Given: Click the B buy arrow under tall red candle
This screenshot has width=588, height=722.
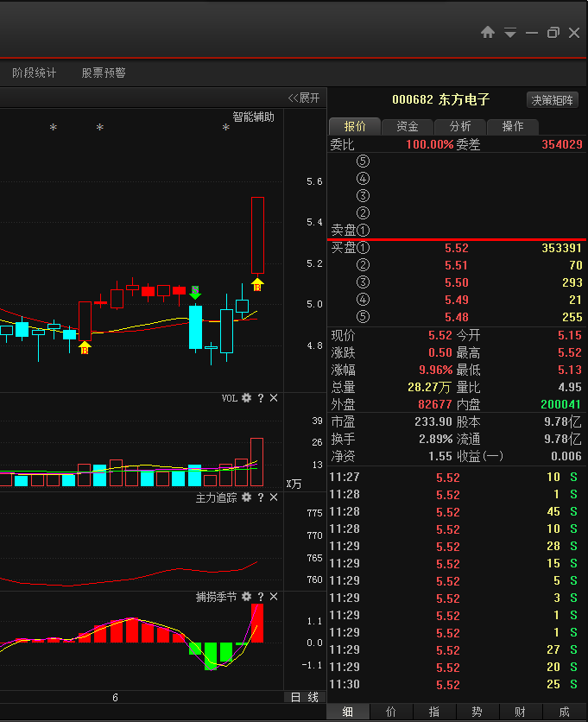Looking at the screenshot, I should tap(257, 284).
